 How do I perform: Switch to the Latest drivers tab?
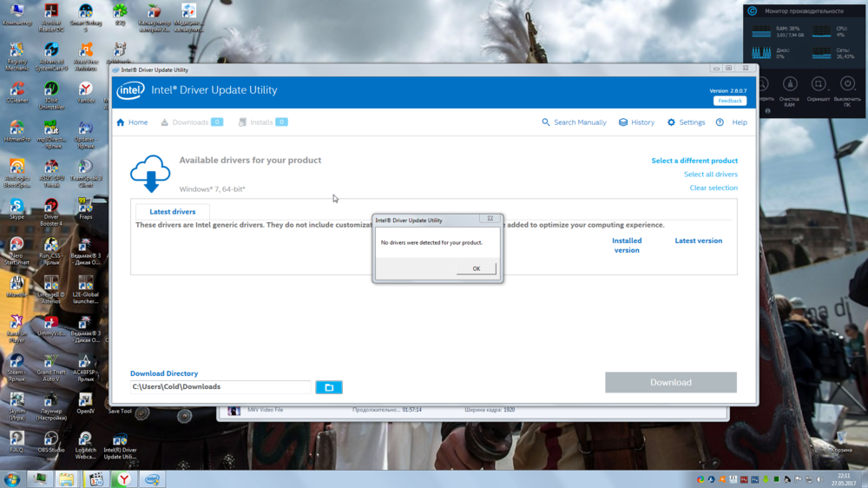pos(173,212)
